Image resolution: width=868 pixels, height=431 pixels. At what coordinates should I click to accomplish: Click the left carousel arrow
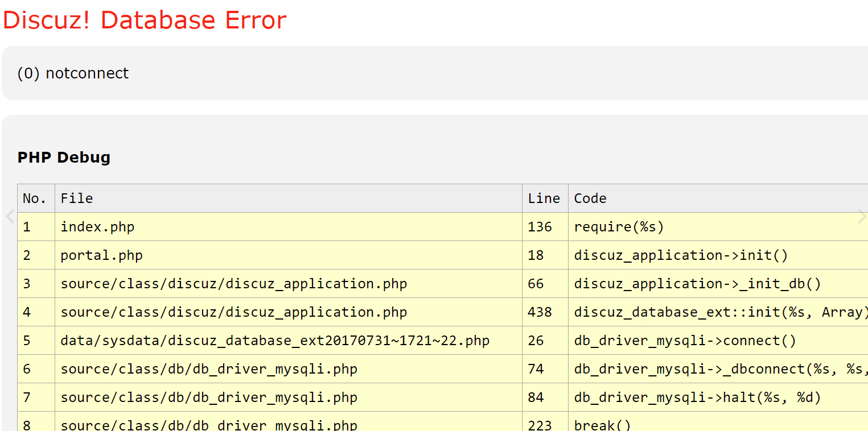coord(9,216)
